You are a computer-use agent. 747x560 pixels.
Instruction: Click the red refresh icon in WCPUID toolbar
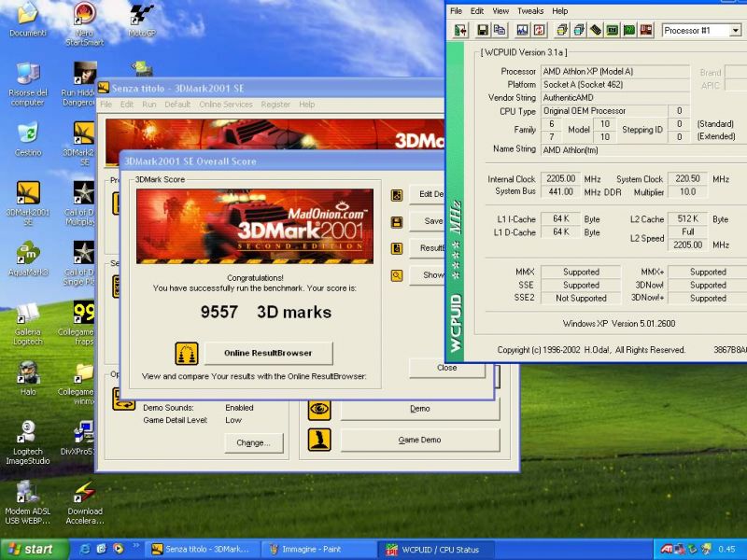coord(540,31)
